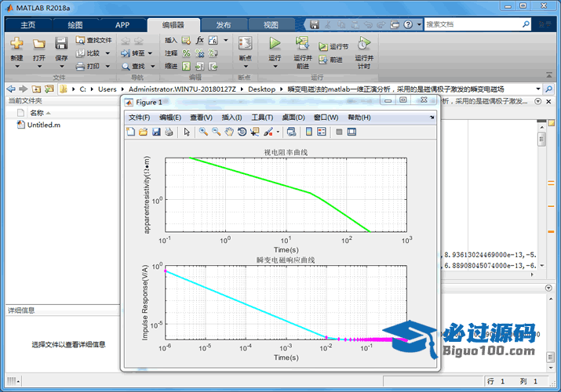Screen dimensions: 561x392
Task: Select Untitled.m in the current folder list
Action: click(x=44, y=125)
